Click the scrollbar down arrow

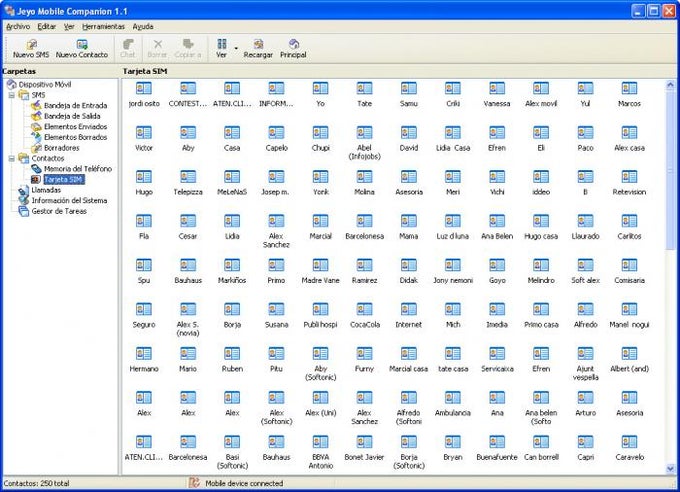(670, 469)
